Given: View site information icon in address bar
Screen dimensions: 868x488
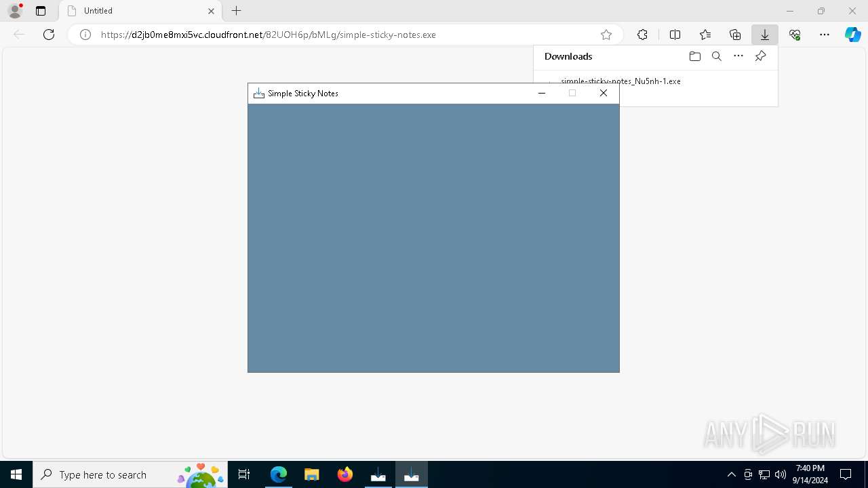Looking at the screenshot, I should 85,35.
